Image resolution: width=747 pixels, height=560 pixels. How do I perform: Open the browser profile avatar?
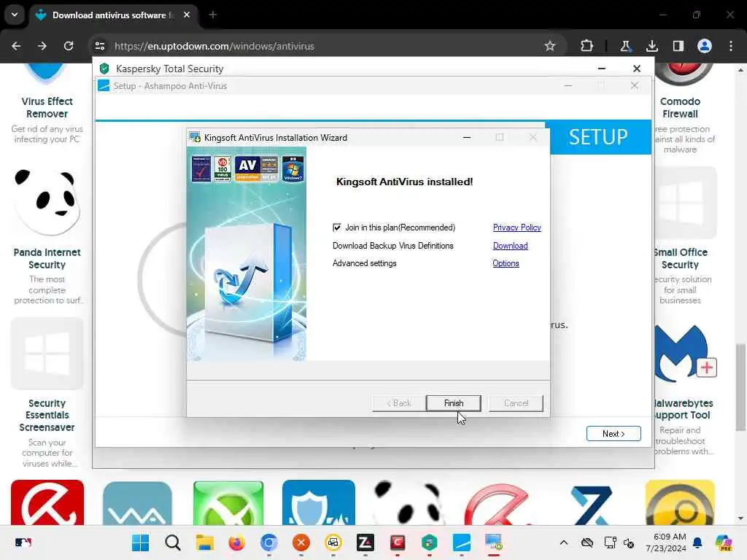(705, 46)
